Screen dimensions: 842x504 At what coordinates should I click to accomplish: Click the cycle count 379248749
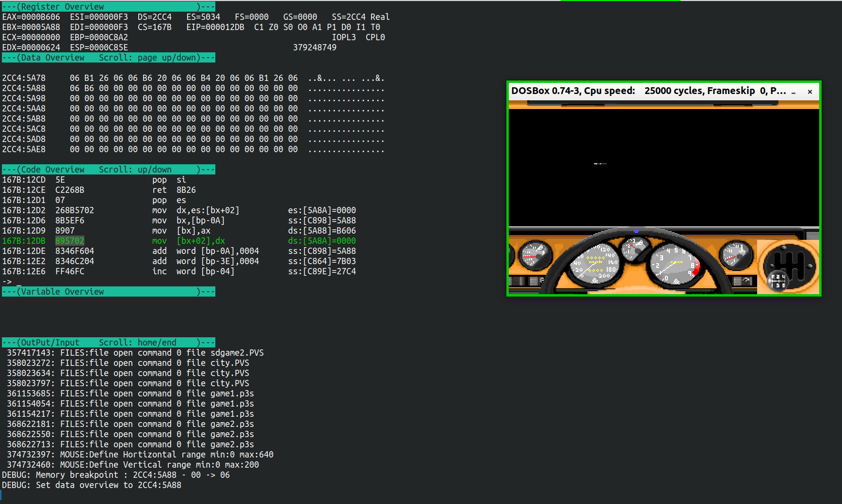[x=315, y=47]
